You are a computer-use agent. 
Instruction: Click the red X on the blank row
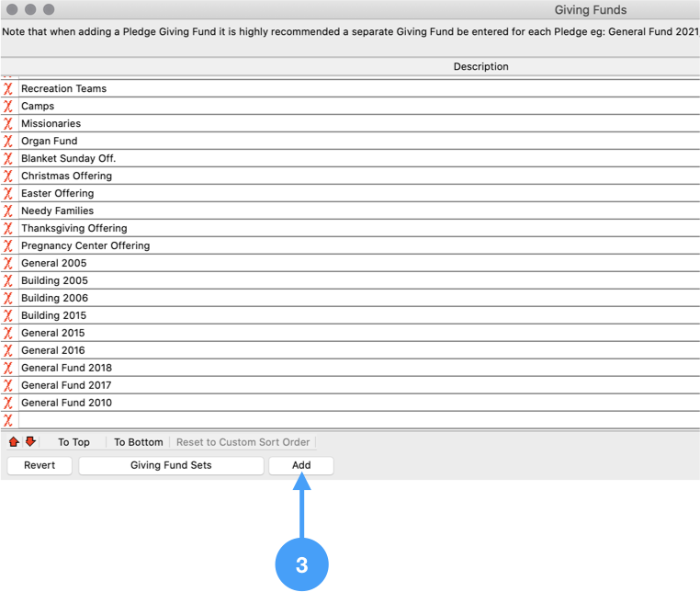[8, 419]
